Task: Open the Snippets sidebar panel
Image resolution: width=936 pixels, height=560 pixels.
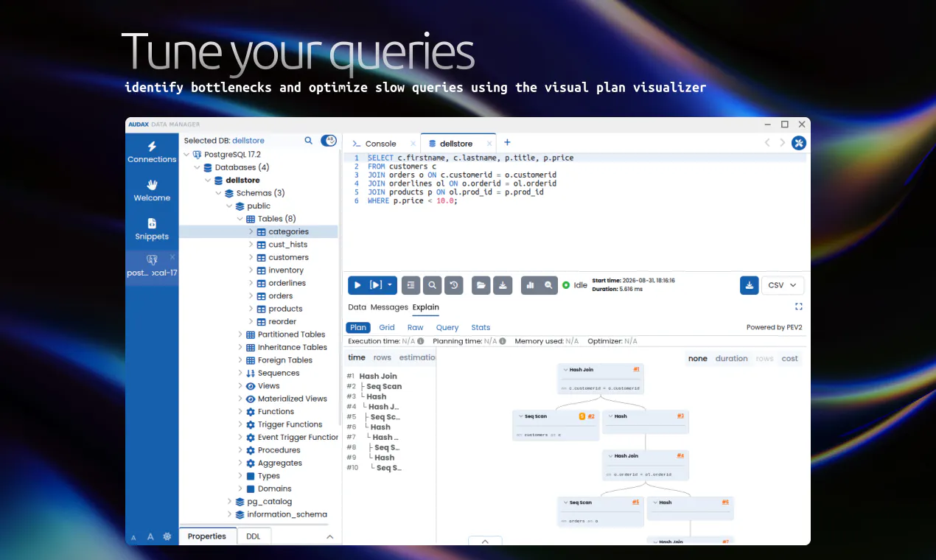Action: [152, 229]
